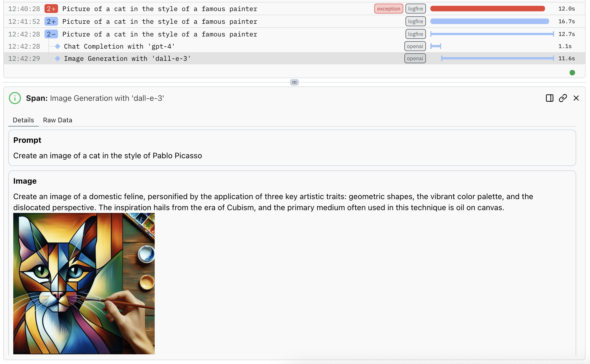
Task: Select the Chat Completion with 'gpt-4' row
Action: (x=119, y=46)
